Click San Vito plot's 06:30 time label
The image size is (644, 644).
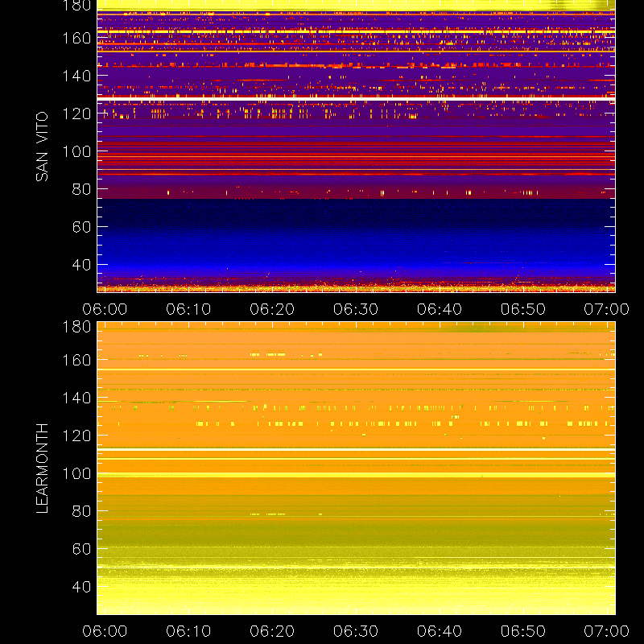tap(356, 309)
